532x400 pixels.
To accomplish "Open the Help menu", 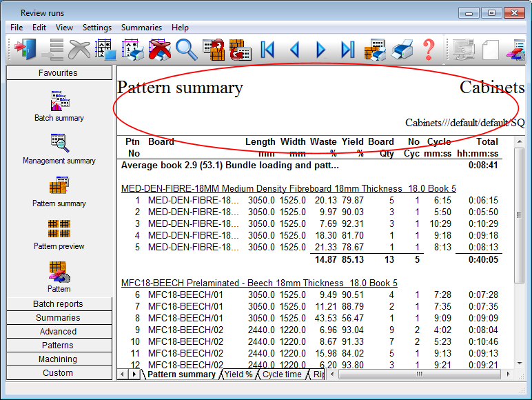I will point(180,28).
